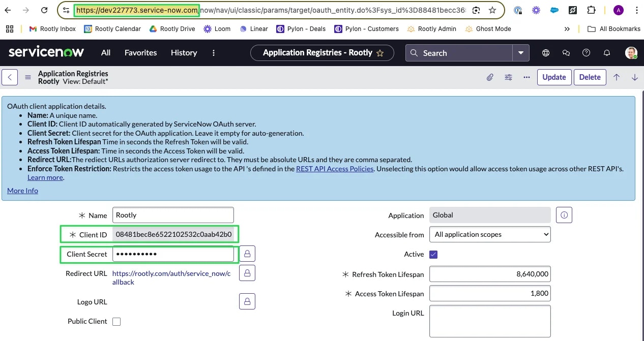644x341 pixels.
Task: Click the Login URL text area
Action: (x=490, y=321)
